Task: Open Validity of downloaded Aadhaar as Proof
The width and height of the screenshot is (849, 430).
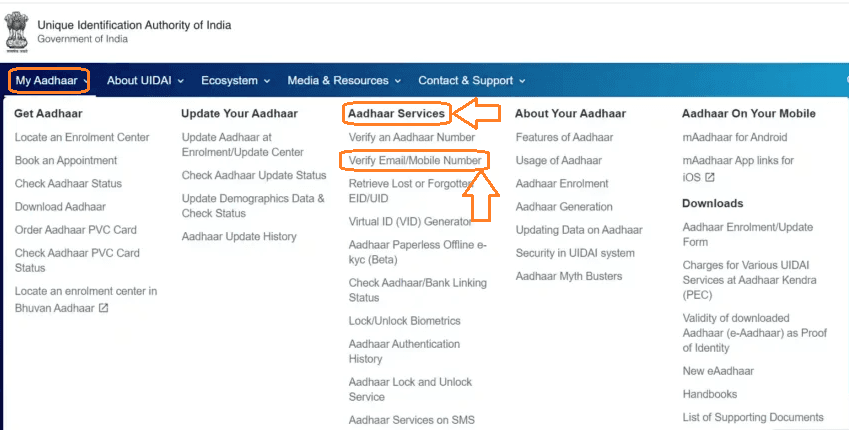Action: 754,333
